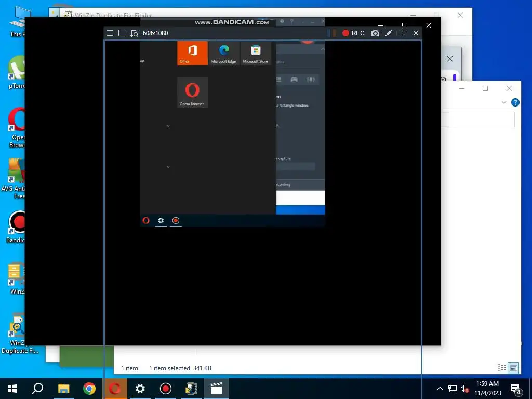Switch to Bandicam on the taskbar
This screenshot has height=399, width=532.
(166, 389)
